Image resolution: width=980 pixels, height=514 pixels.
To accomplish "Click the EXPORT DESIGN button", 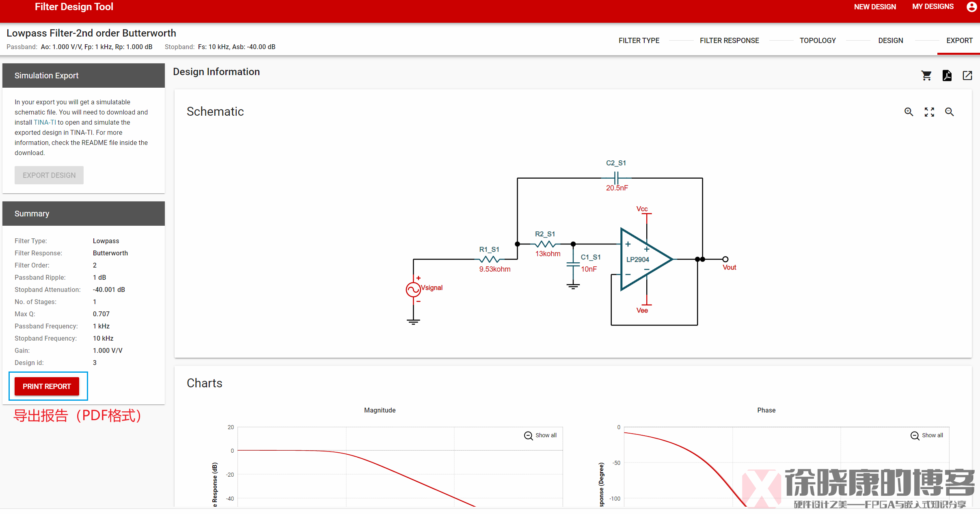I will click(49, 175).
